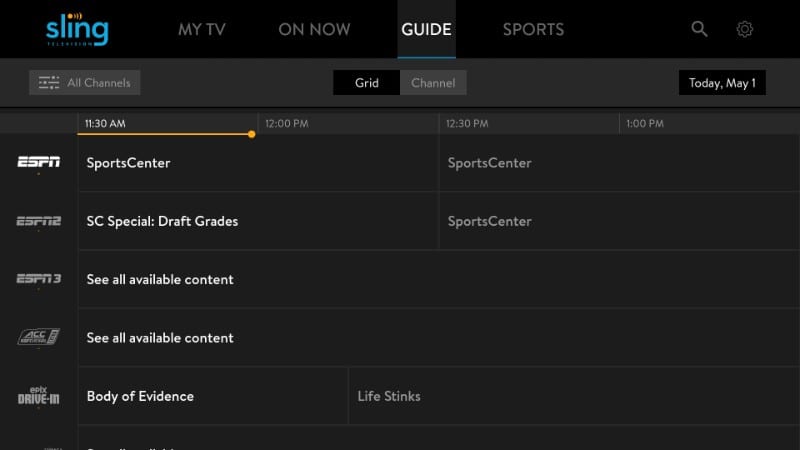Switch to Channel view
The width and height of the screenshot is (800, 450).
(x=433, y=83)
